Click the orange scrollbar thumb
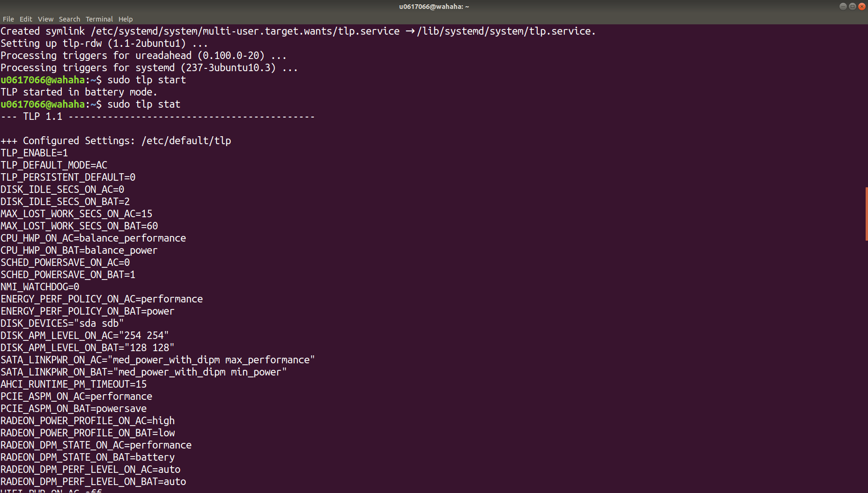This screenshot has width=868, height=493. [866, 214]
